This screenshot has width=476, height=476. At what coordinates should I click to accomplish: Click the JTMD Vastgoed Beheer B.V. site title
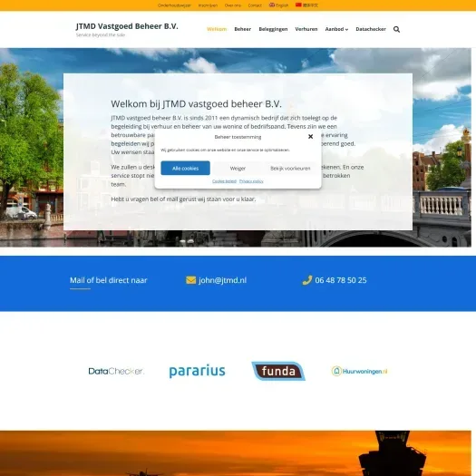[x=127, y=26]
